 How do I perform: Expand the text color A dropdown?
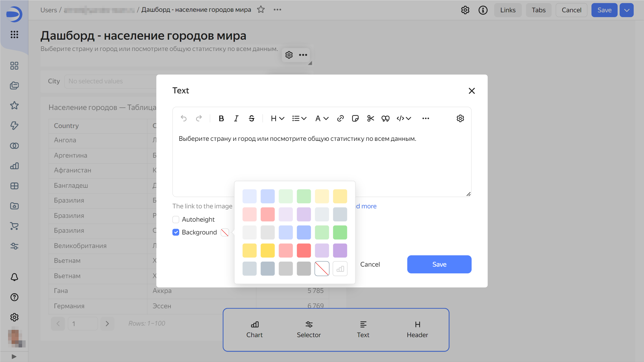(x=322, y=118)
